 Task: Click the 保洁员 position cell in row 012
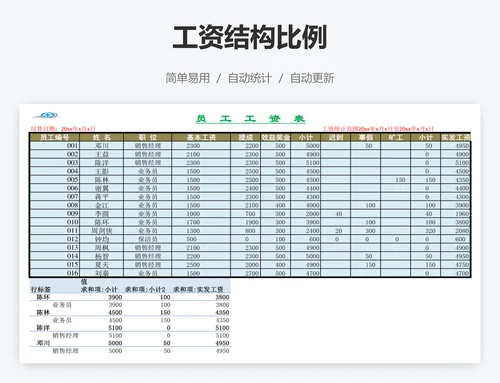click(148, 239)
